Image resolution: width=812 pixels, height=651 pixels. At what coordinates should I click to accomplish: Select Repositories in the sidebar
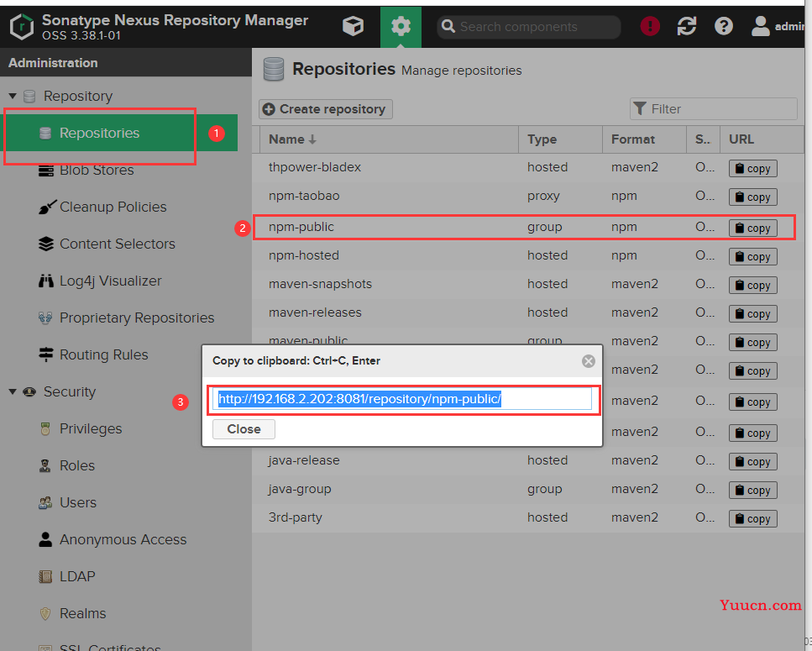pyautogui.click(x=121, y=133)
